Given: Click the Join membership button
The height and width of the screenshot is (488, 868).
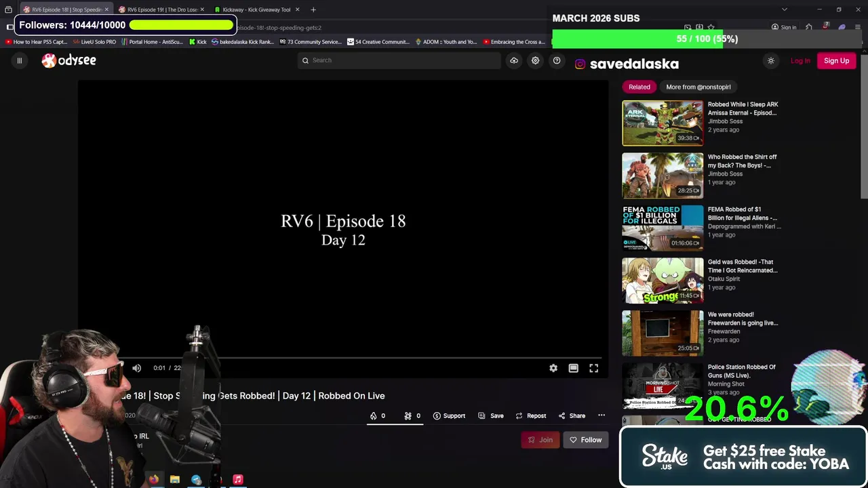Looking at the screenshot, I should (x=540, y=440).
